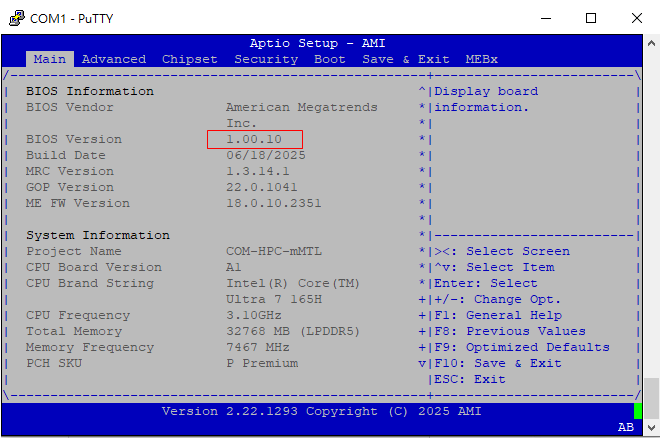Screen dimensions: 660x439
Task: Click the Project Name value COM-HPC-mMTL
Action: coord(274,251)
